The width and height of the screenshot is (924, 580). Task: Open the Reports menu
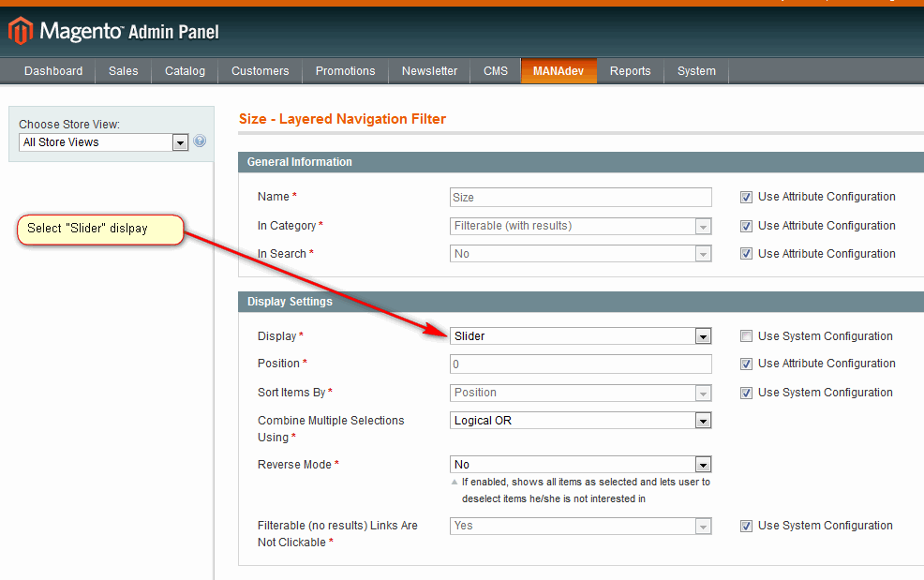pos(631,70)
